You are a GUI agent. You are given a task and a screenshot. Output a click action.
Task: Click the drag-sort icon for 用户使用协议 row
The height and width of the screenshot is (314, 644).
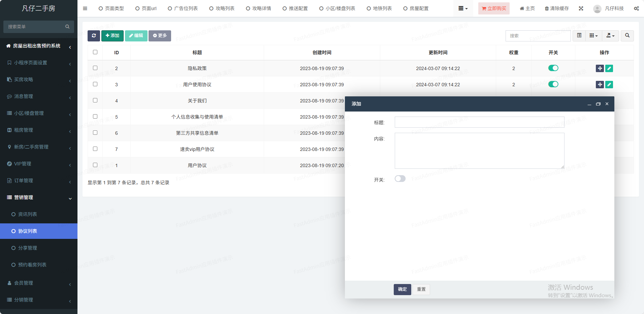[600, 85]
